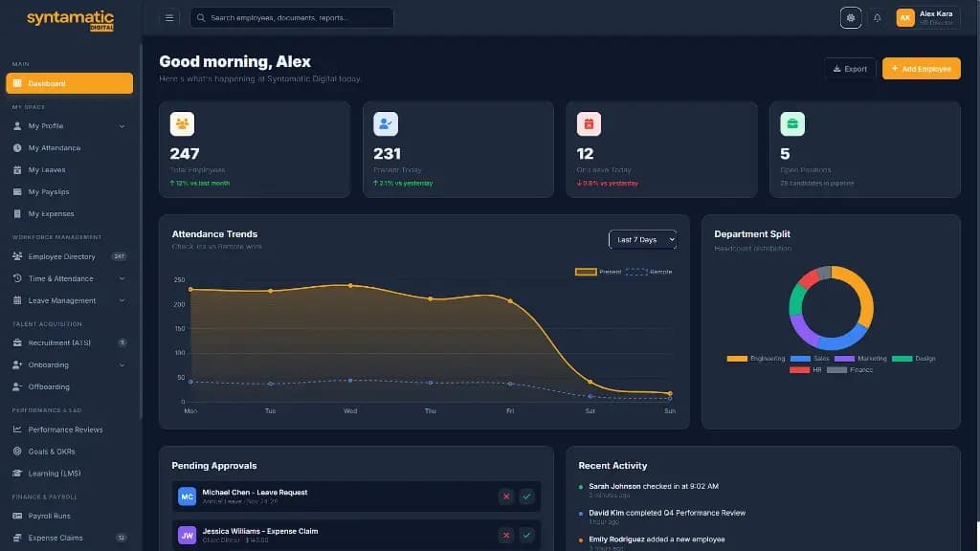Approve Jessica Williams' expense claim

(x=527, y=536)
